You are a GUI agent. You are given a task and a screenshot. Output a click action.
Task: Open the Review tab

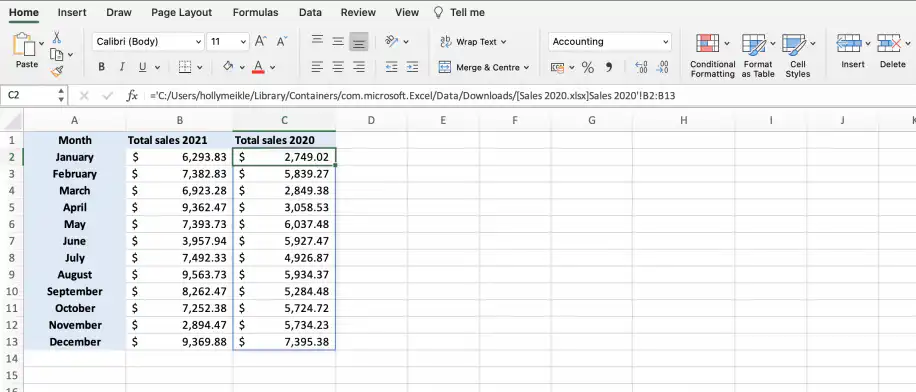pyautogui.click(x=358, y=12)
